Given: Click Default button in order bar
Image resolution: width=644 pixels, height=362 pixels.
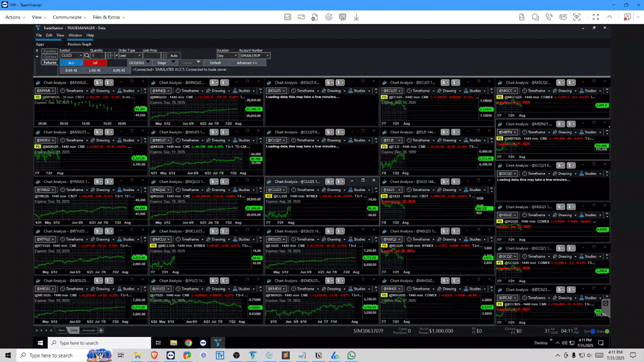Looking at the screenshot, I should (215, 63).
